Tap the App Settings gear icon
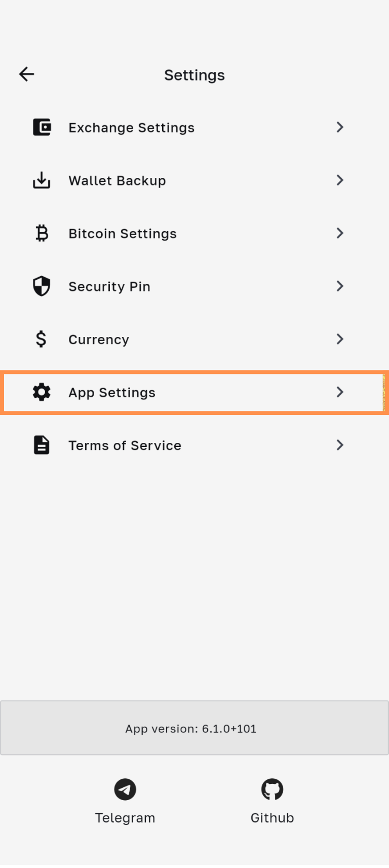This screenshot has width=389, height=868. click(42, 392)
